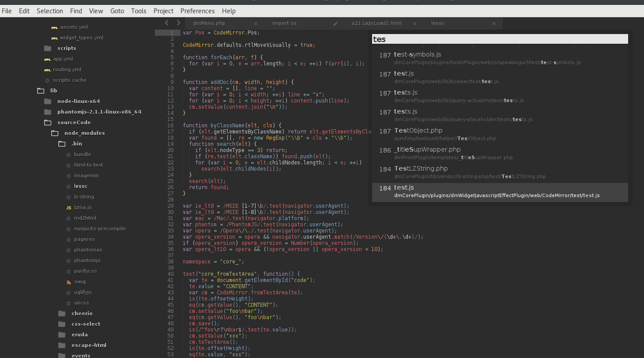644x358 pixels.
Task: Collapse the lib folder
Action: 41,91
